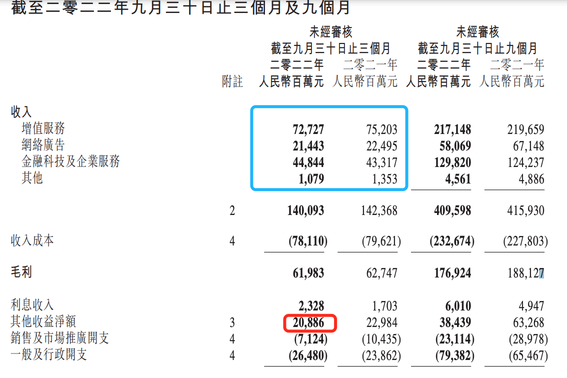Click the 一般及行政開支 row label
The image size is (567, 378).
[x=49, y=355]
